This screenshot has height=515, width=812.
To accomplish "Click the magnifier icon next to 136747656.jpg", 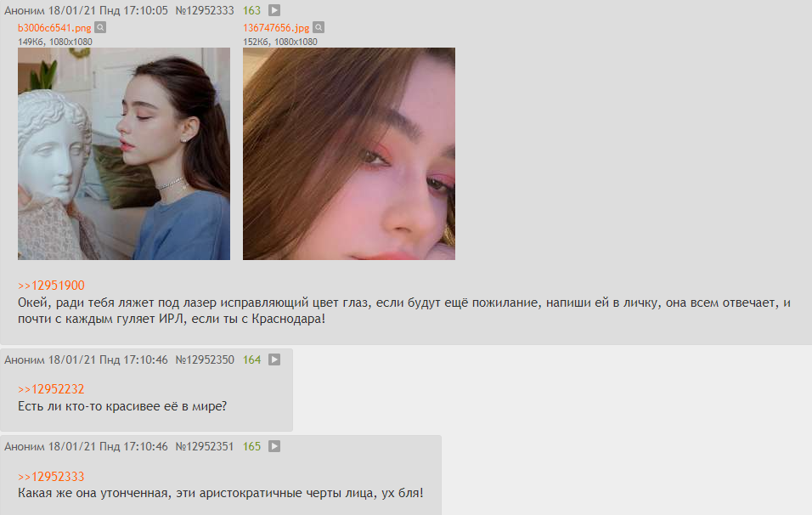I will [x=319, y=27].
